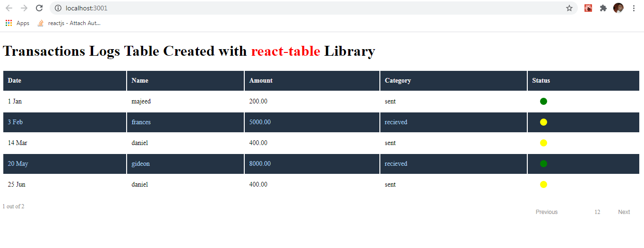Click 'recieved' in frances' row
The image size is (644, 248).
click(x=396, y=122)
